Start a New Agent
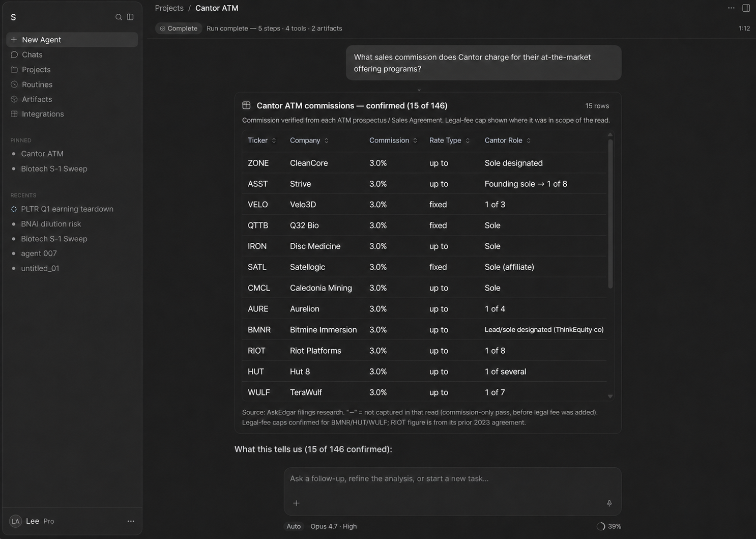Viewport: 756px width, 539px height. tap(72, 40)
